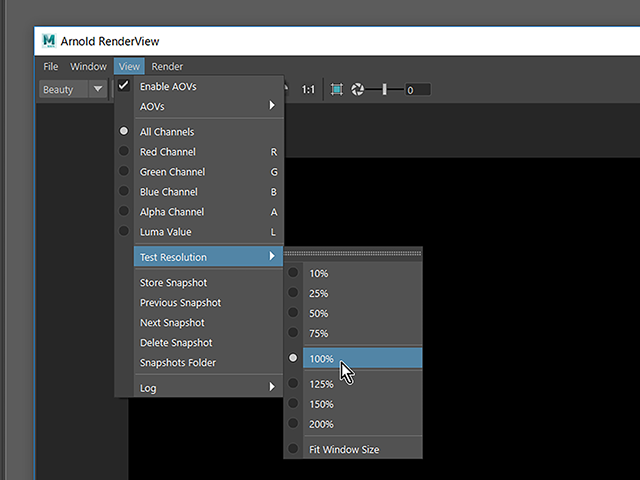Close the open View menu
This screenshot has width=640, height=480.
click(x=129, y=67)
